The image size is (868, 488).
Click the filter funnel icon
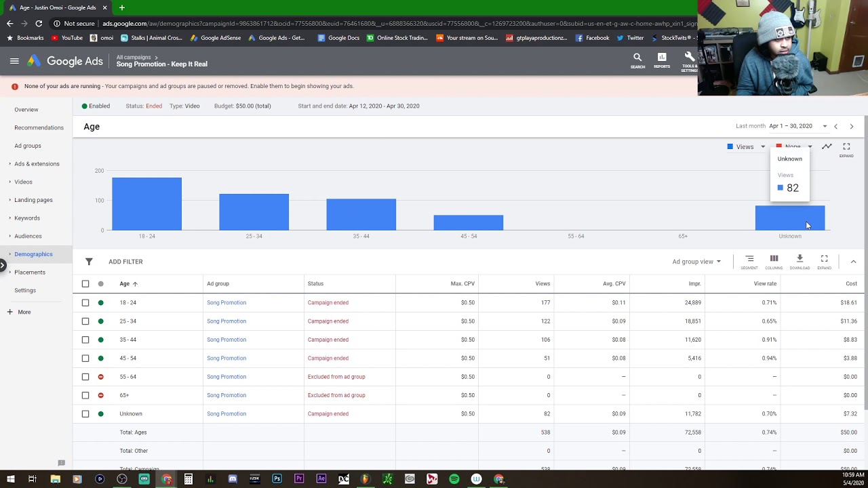pos(89,262)
